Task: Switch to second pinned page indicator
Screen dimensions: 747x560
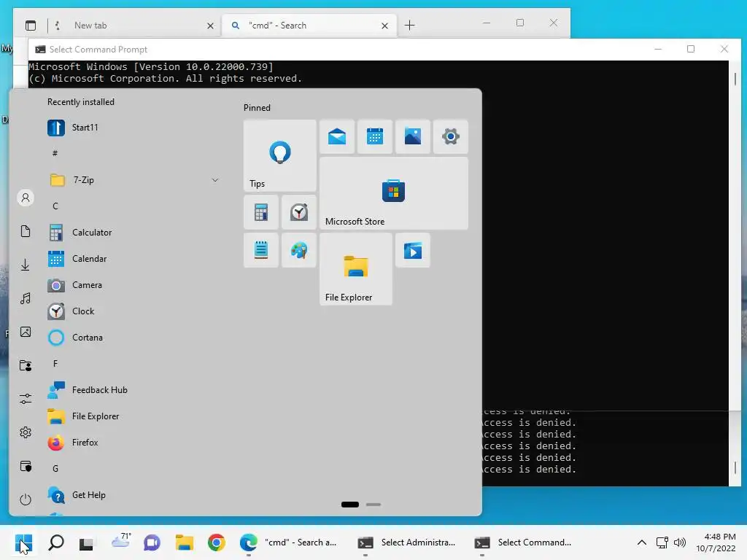Action: 373,505
